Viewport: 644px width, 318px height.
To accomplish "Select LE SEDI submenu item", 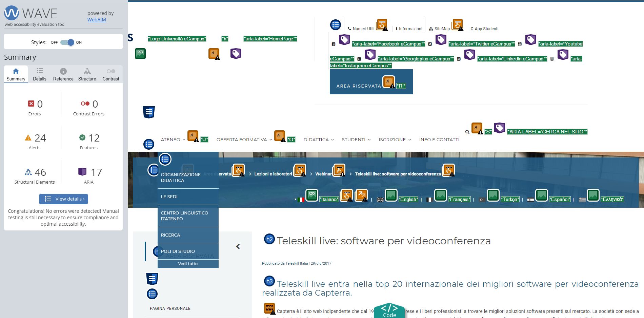I will click(x=188, y=197).
